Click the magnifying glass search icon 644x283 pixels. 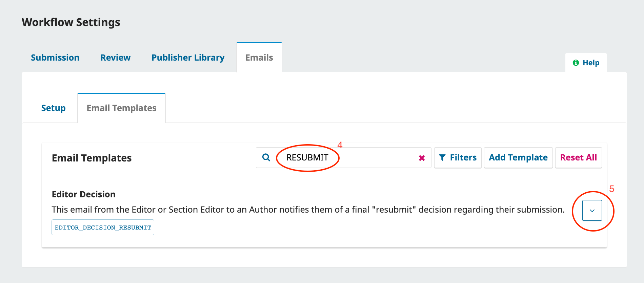coord(266,157)
